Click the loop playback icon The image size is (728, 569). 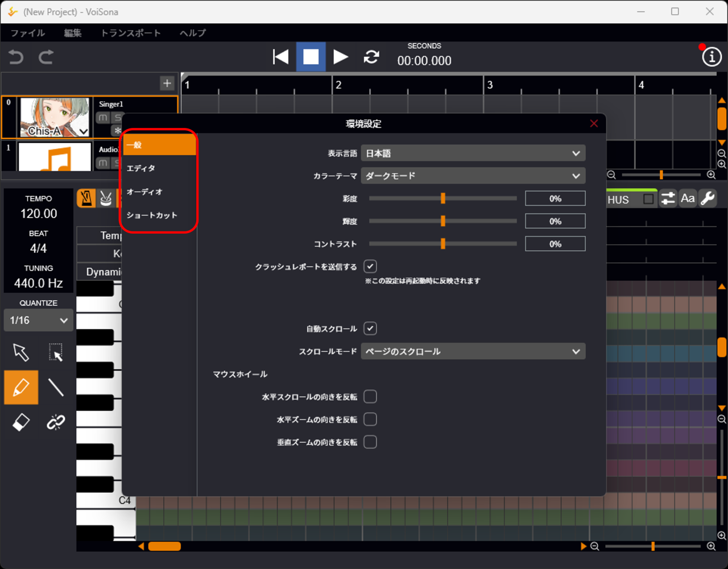(x=371, y=57)
